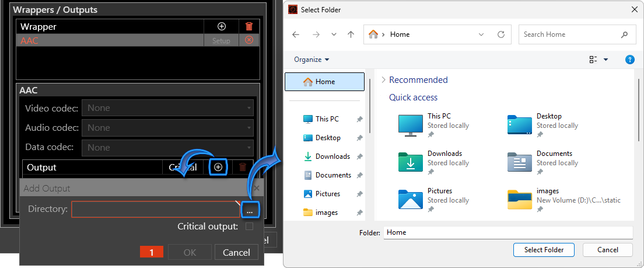Cancel the Select Folder dialog
Viewport: 644px width, 268px height.
click(607, 250)
